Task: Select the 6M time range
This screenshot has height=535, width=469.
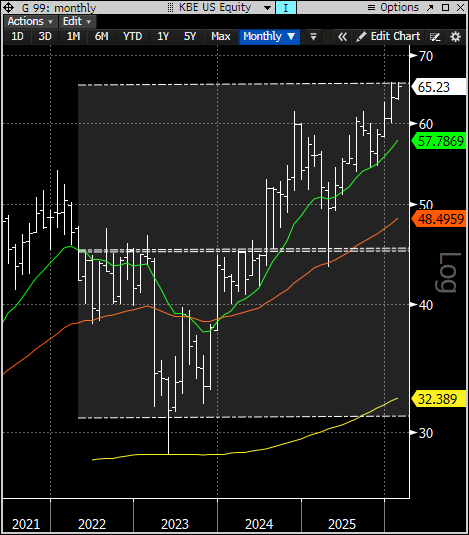Action: pos(101,37)
